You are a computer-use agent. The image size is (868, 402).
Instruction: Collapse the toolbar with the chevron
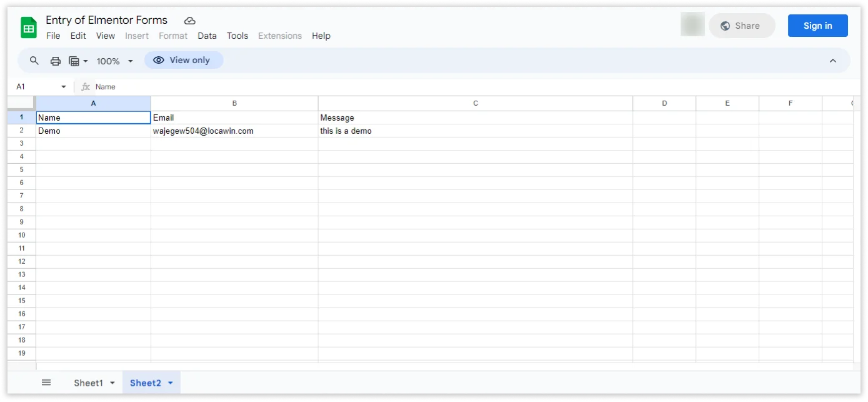pyautogui.click(x=832, y=61)
